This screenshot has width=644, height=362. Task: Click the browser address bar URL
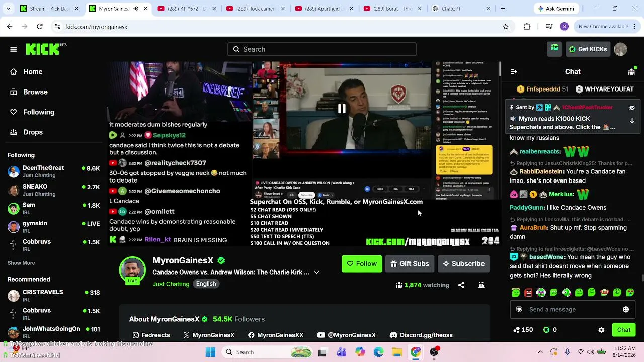click(97, 27)
